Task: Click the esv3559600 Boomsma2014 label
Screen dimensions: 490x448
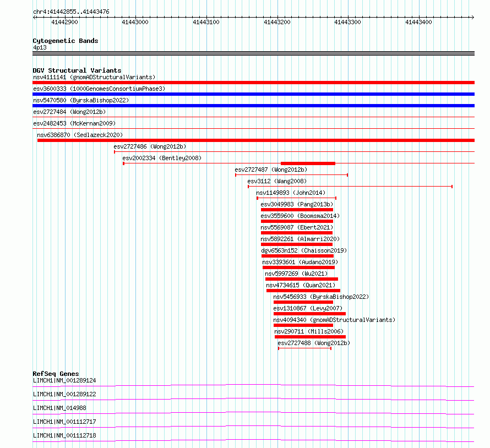Action: point(300,216)
